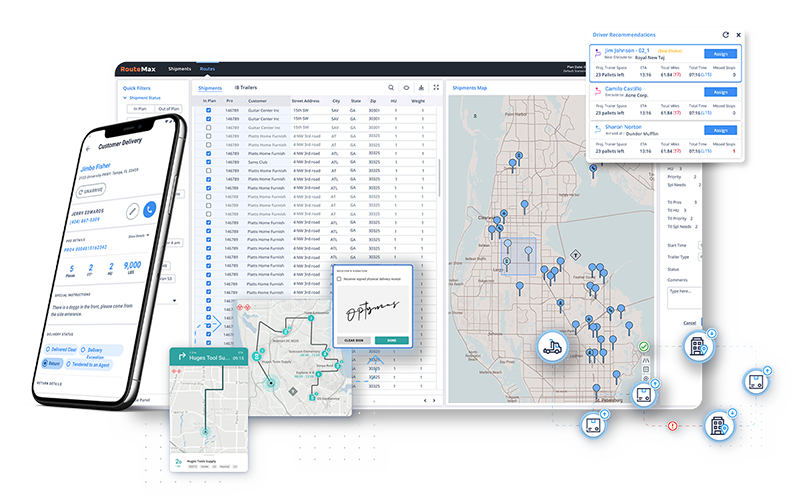Sort by the Weight column header
This screenshot has height=503, width=800.
(x=418, y=101)
